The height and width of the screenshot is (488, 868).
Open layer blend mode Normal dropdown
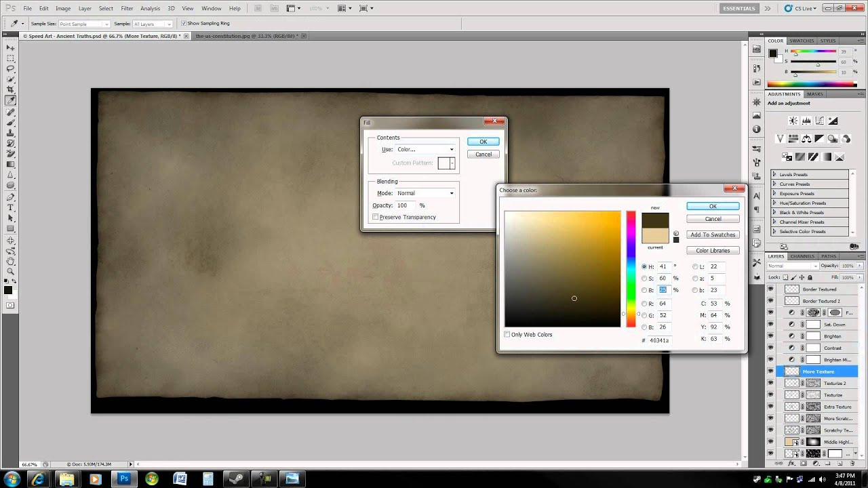click(x=792, y=266)
